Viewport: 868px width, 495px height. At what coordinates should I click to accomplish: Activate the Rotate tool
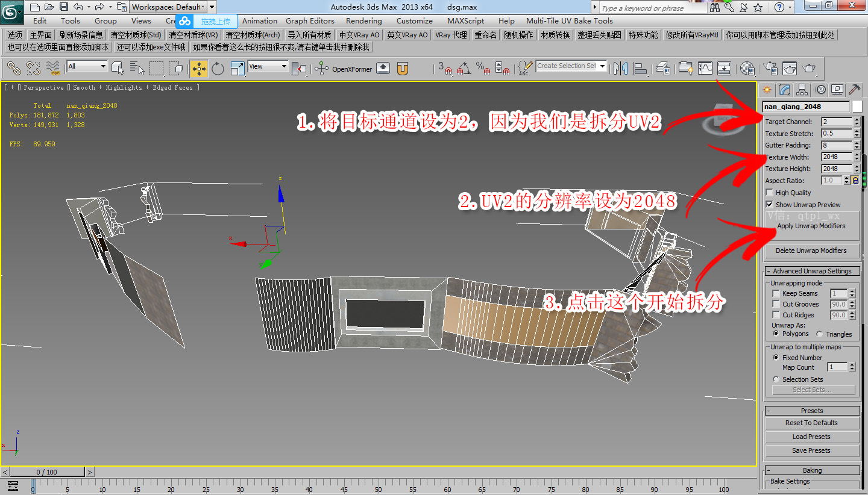coord(217,69)
